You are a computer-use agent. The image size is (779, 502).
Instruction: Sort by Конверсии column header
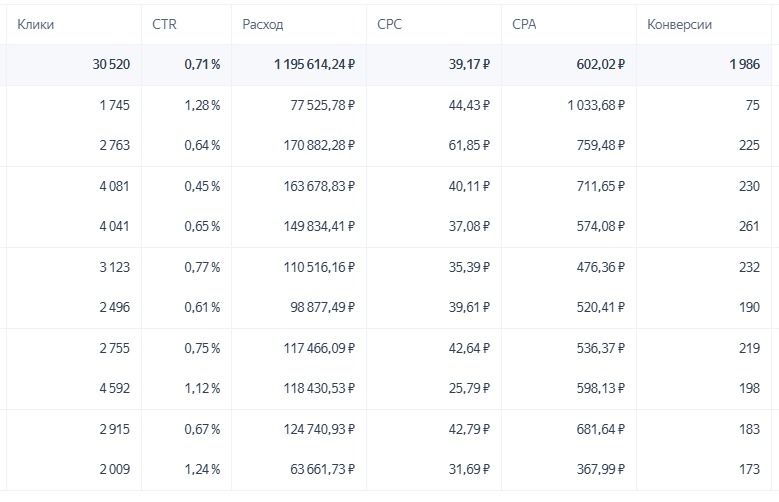tap(679, 24)
